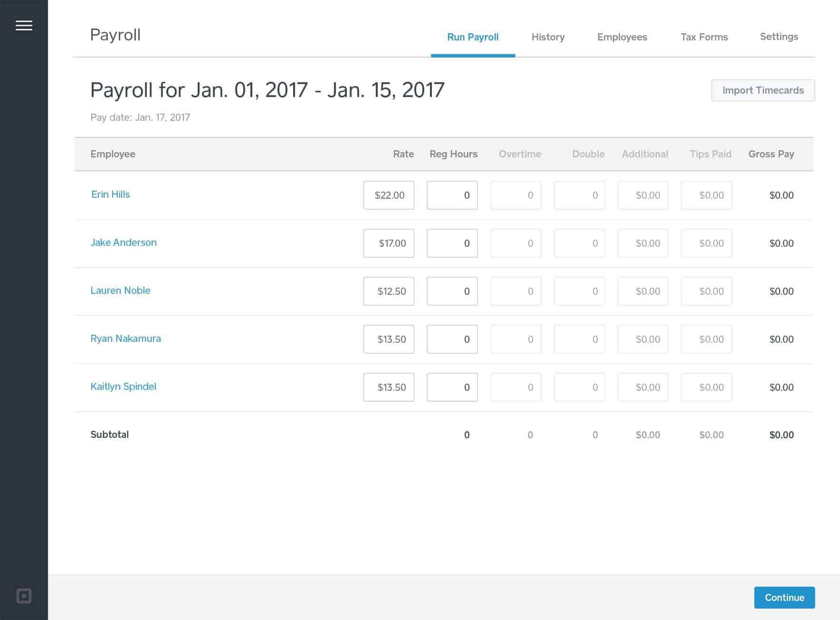Screen dimensions: 840x620
Task: Click the Payroll page title
Action: [x=115, y=35]
